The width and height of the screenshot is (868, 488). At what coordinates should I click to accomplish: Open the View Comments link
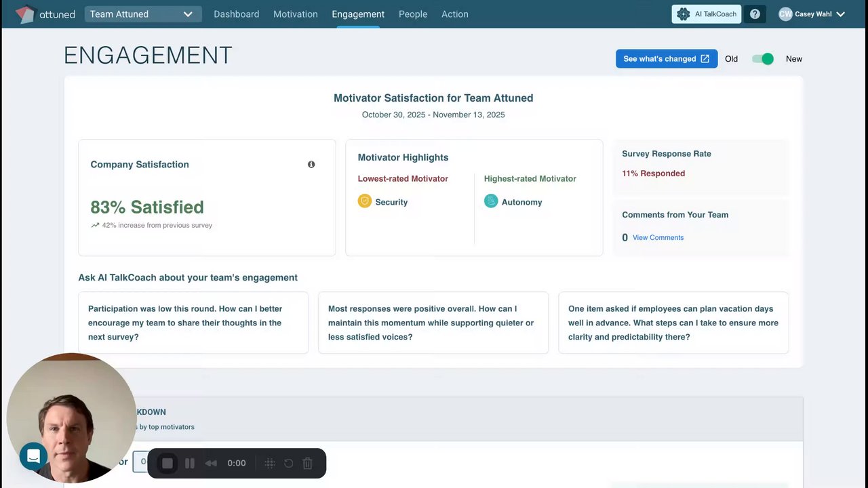pyautogui.click(x=658, y=238)
